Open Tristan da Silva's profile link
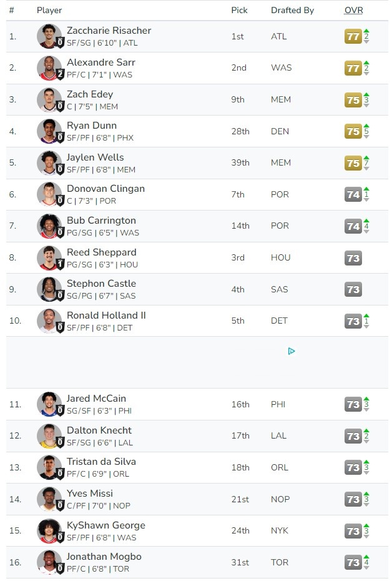 pyautogui.click(x=101, y=462)
